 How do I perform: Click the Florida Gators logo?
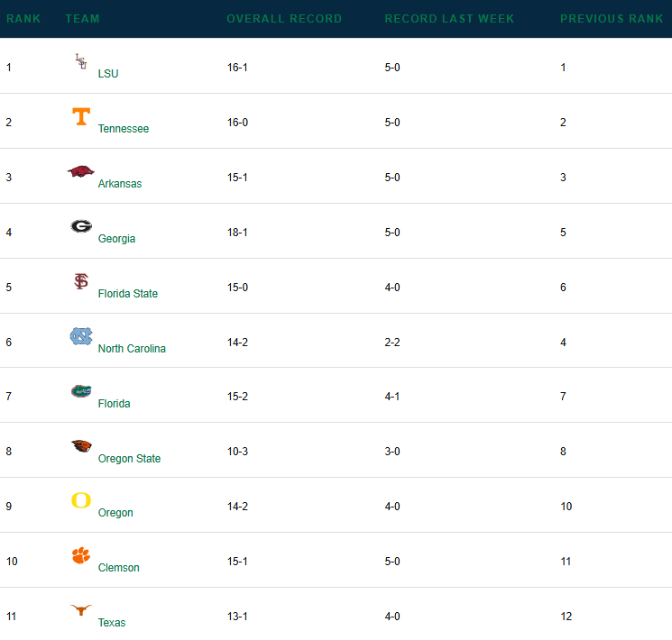coord(81,391)
